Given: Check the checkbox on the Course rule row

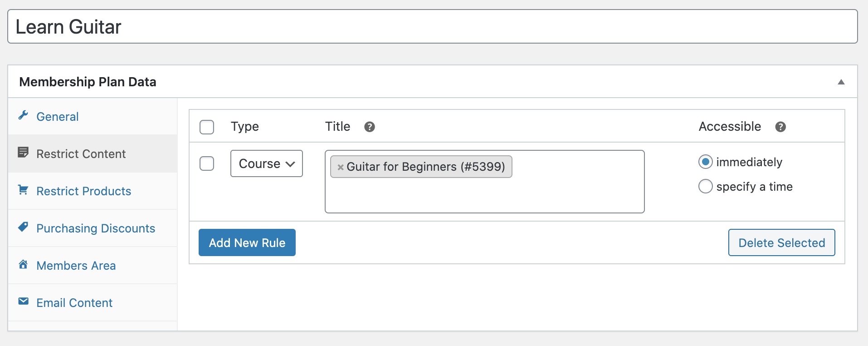Looking at the screenshot, I should pyautogui.click(x=207, y=163).
